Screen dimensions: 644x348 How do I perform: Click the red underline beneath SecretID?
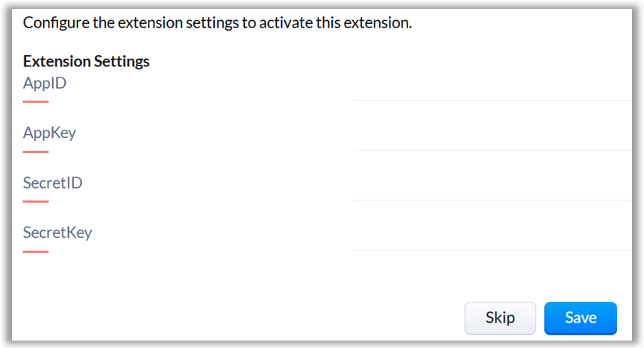36,201
